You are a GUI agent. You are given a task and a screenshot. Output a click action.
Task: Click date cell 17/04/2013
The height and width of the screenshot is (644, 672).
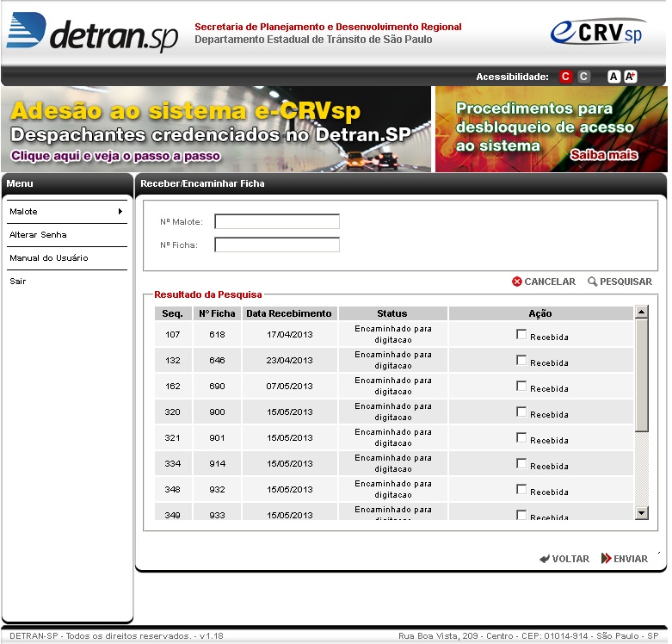pos(290,334)
